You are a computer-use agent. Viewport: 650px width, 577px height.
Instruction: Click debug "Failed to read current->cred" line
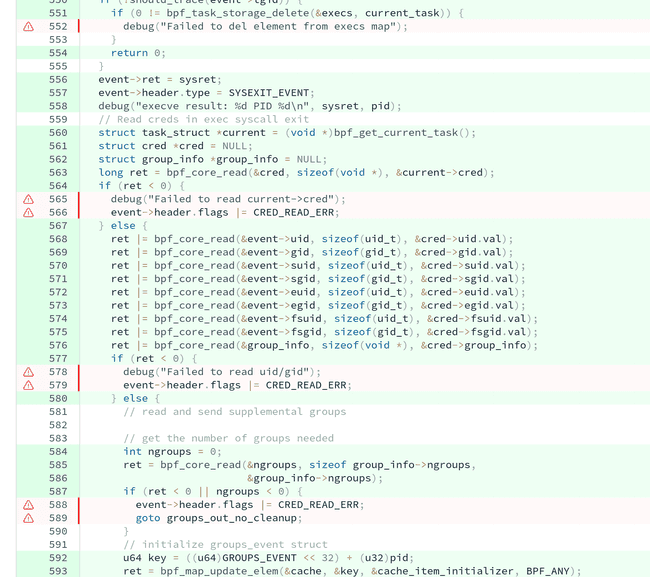click(228, 199)
